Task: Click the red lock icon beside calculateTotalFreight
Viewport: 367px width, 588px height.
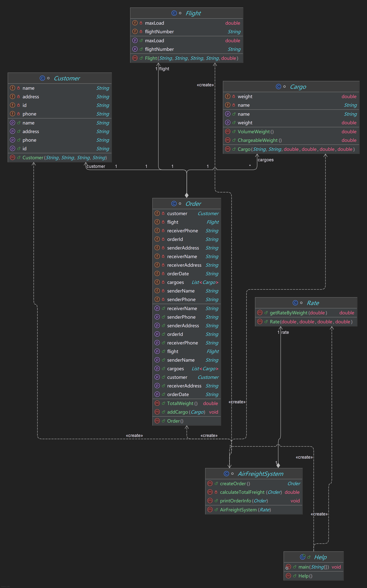Action: point(216,492)
